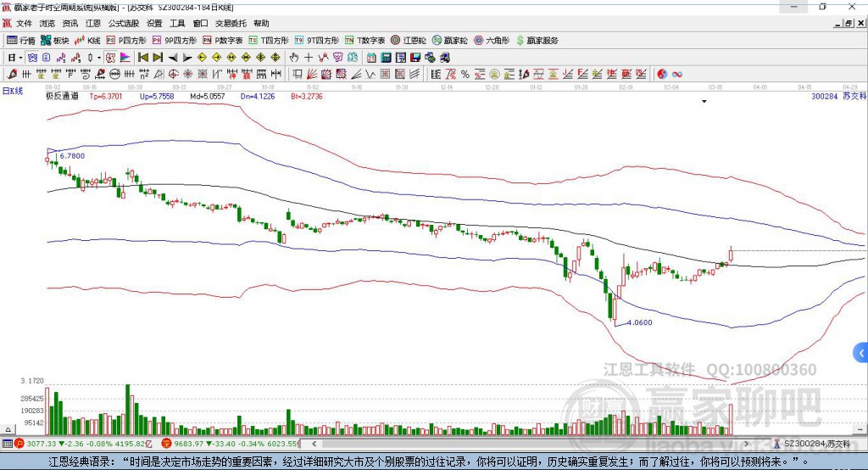Open the 江恩轮 Gann wheel
Image resolution: width=868 pixels, height=470 pixels.
click(409, 41)
